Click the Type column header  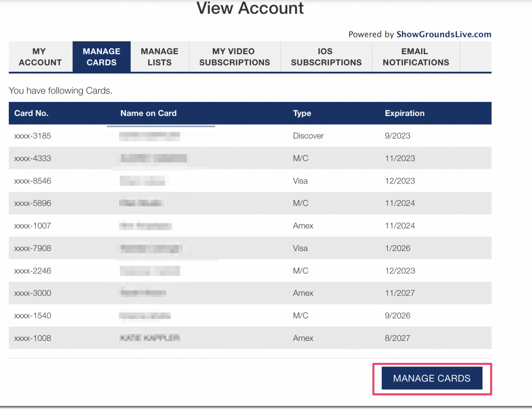coord(302,113)
